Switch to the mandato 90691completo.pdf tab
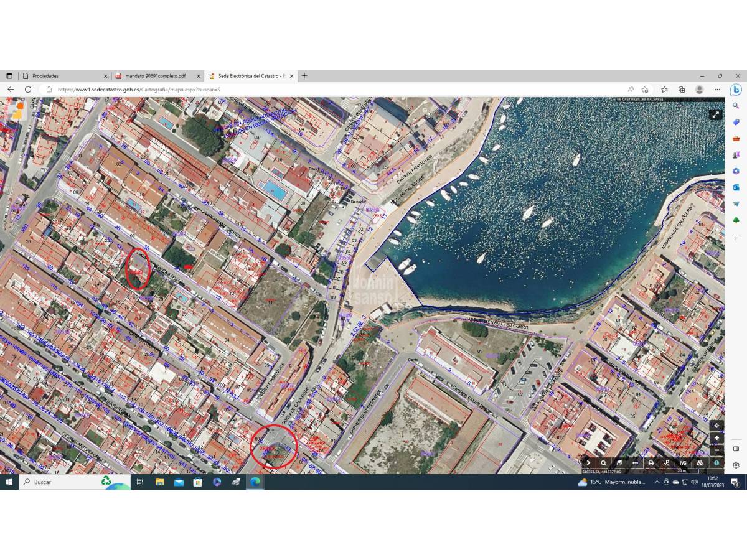747x560 pixels. coord(158,76)
